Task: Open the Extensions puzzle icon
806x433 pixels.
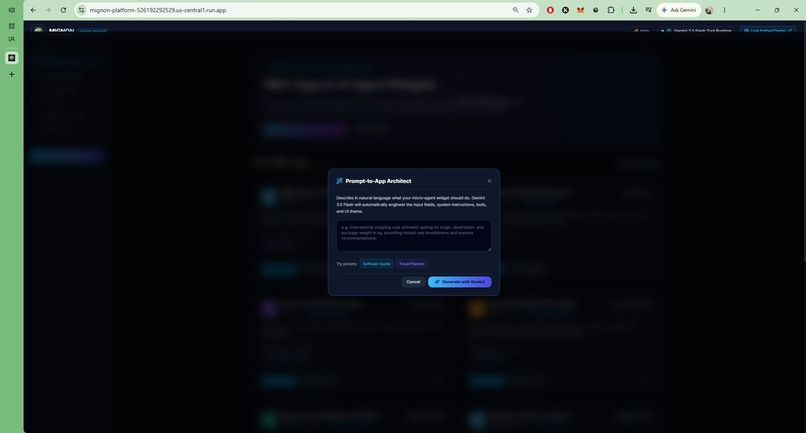Action: click(x=611, y=10)
